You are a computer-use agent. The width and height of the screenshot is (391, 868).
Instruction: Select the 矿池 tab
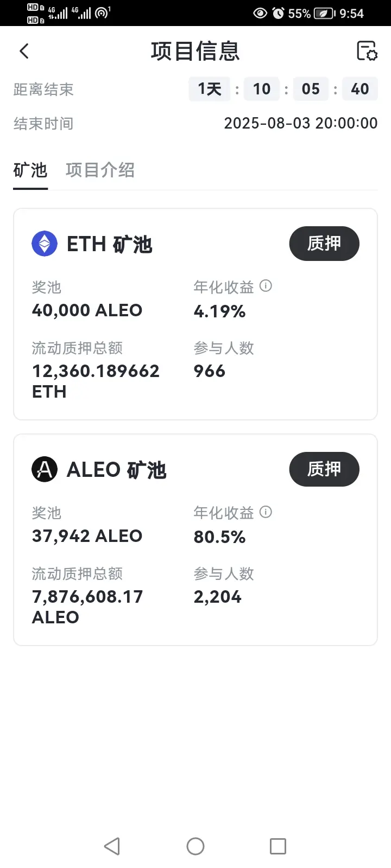[x=30, y=170]
